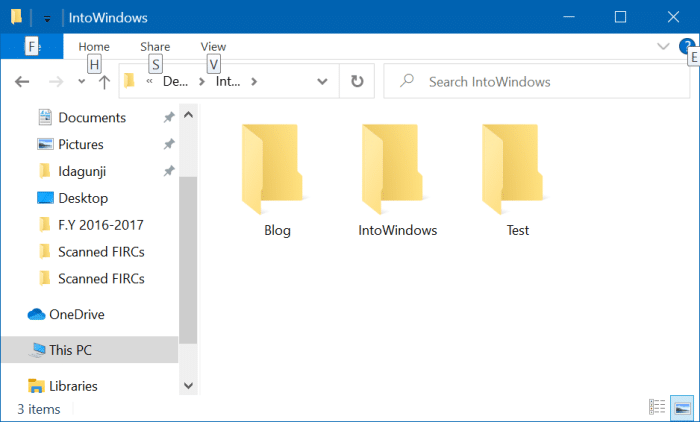
Task: Move navigation pane down with scrollbar arrow
Action: tap(188, 385)
